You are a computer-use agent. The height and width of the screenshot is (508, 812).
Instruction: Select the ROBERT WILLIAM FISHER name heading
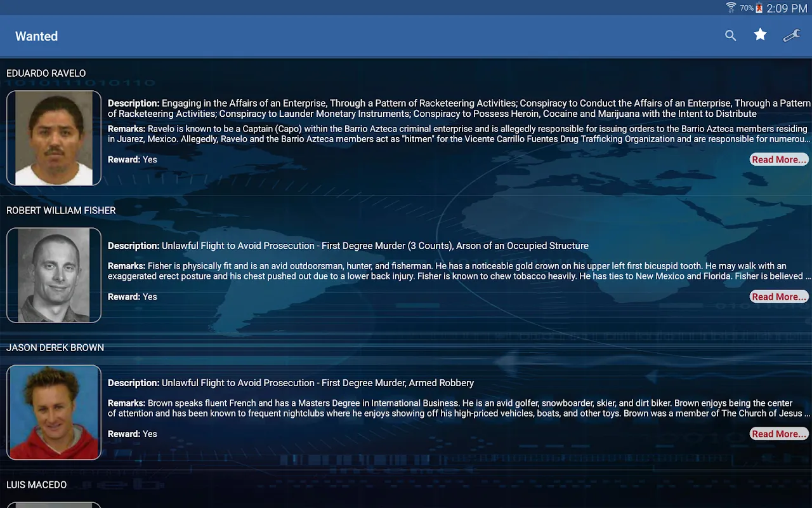[x=61, y=210]
